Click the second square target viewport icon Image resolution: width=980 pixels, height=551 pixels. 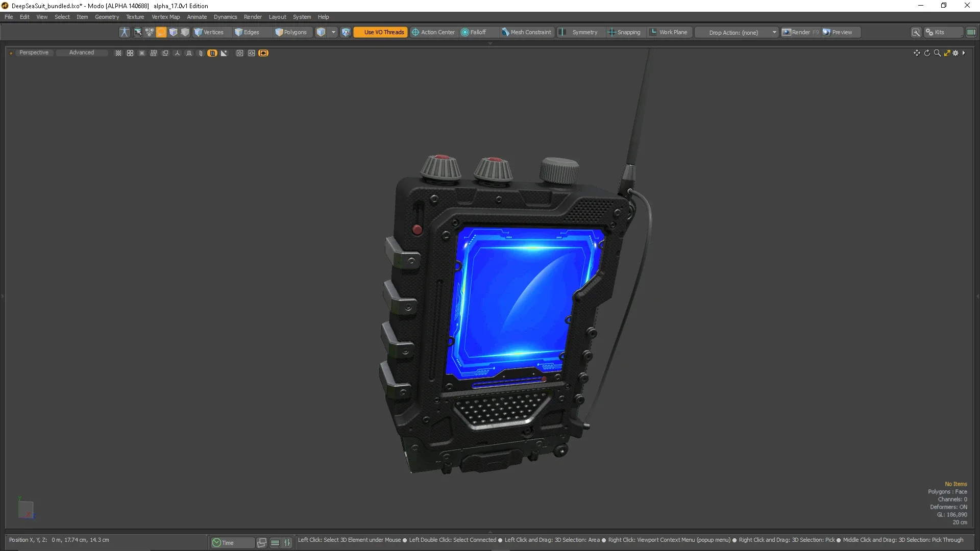252,53
